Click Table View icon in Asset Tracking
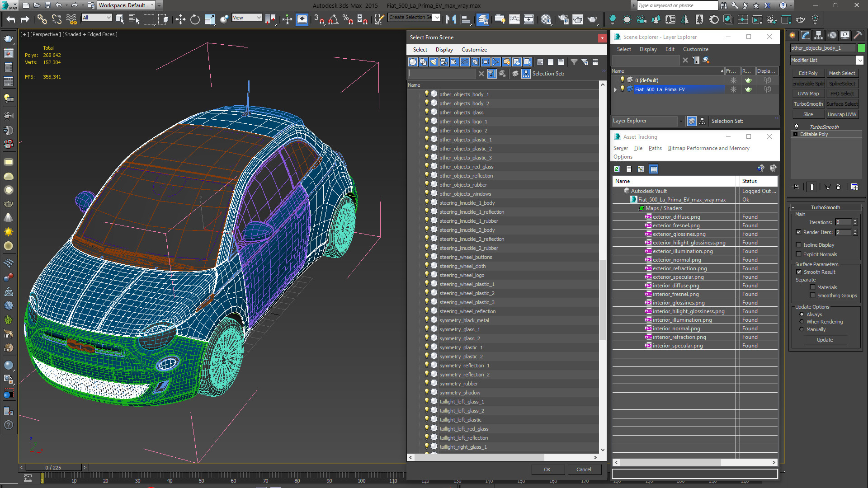Image resolution: width=868 pixels, height=488 pixels. tap(653, 169)
